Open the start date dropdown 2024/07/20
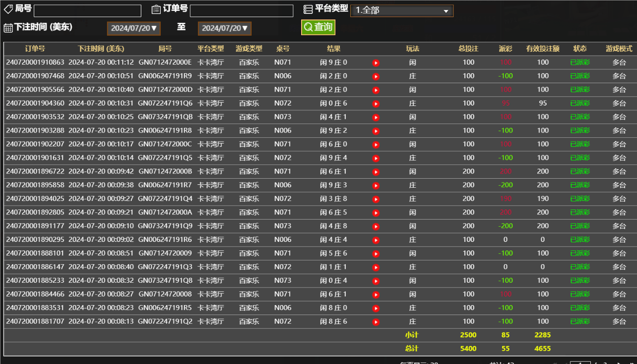This screenshot has height=364, width=637. point(133,28)
